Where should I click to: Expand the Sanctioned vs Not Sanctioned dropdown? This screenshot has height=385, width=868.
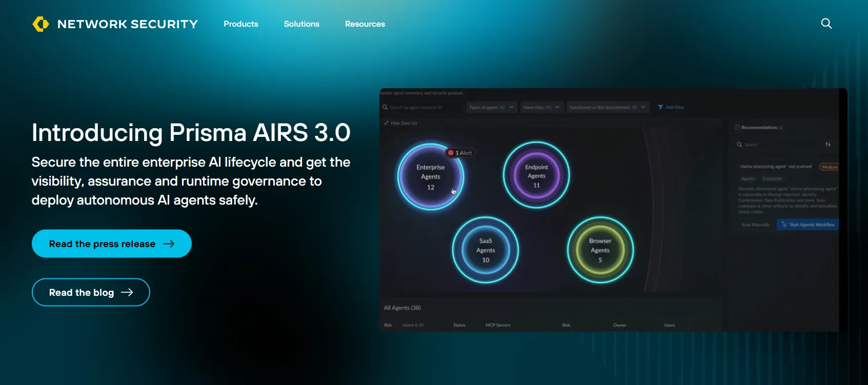coord(608,107)
